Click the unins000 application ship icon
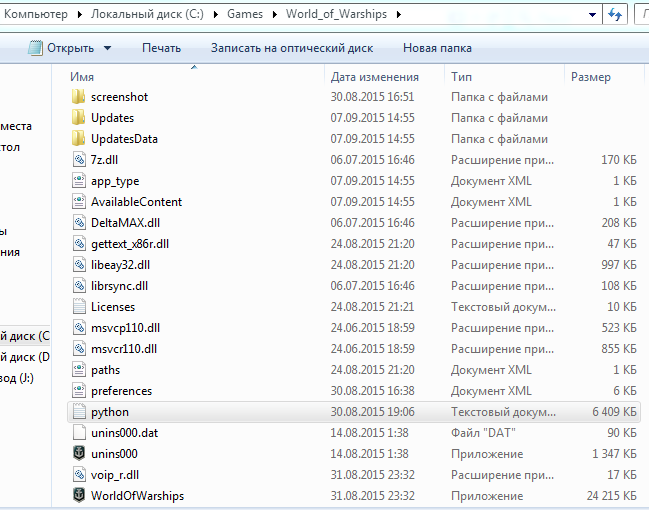This screenshot has height=510, width=649. tap(79, 454)
